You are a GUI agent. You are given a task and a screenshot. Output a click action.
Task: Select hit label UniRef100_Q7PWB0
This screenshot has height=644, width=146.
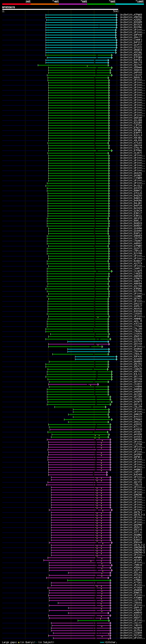(x=131, y=246)
